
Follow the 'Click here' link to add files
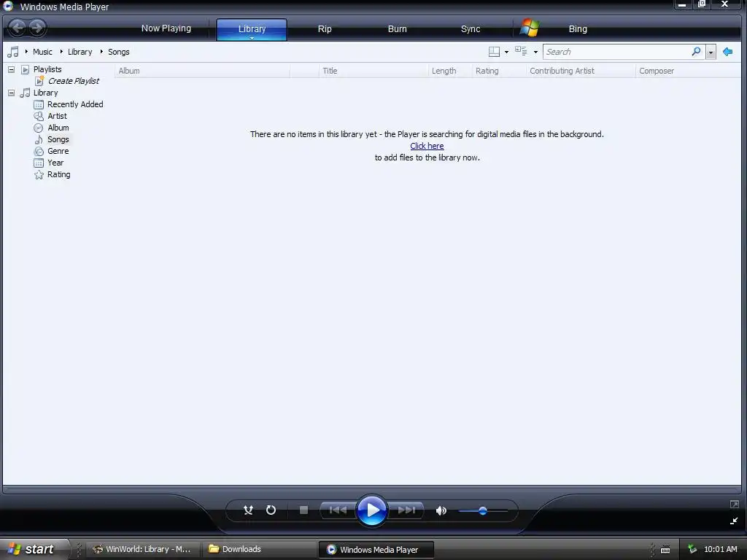coord(427,146)
